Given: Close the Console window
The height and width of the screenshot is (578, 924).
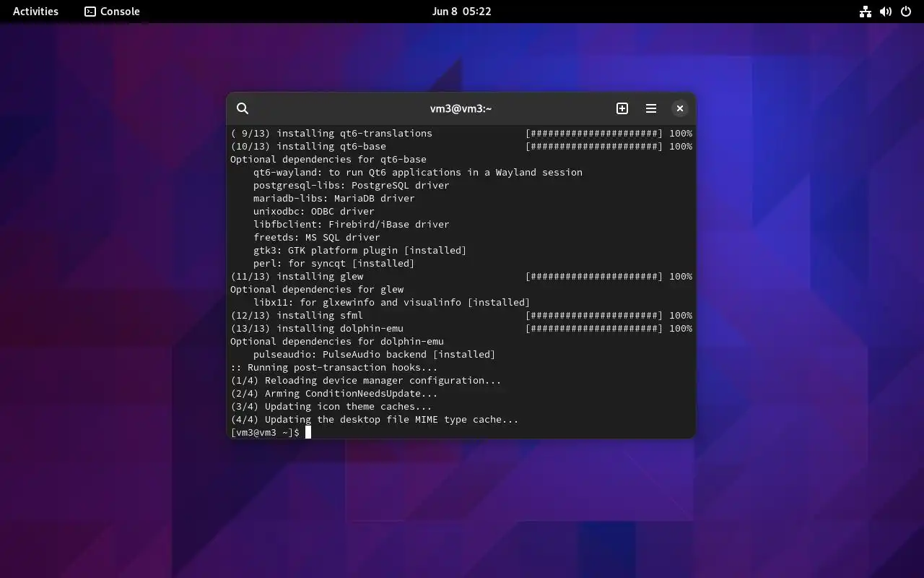Looking at the screenshot, I should (x=680, y=108).
